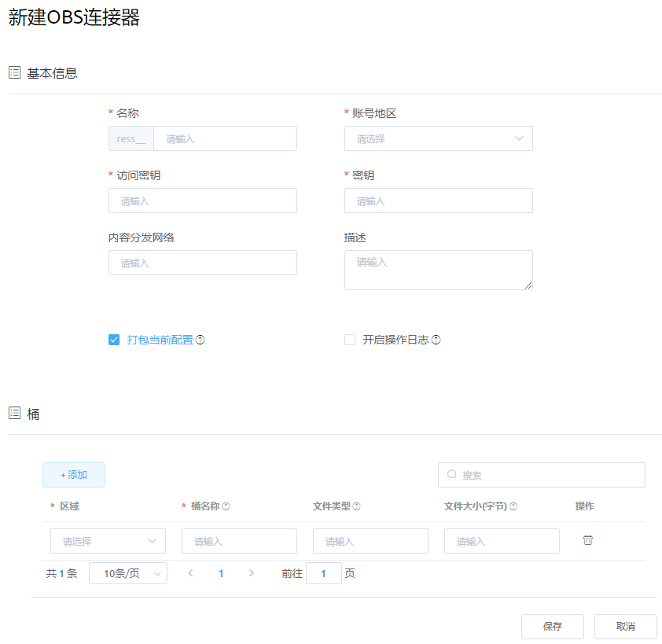
Task: Click the 新建OBS连接器 page title
Action: click(74, 17)
